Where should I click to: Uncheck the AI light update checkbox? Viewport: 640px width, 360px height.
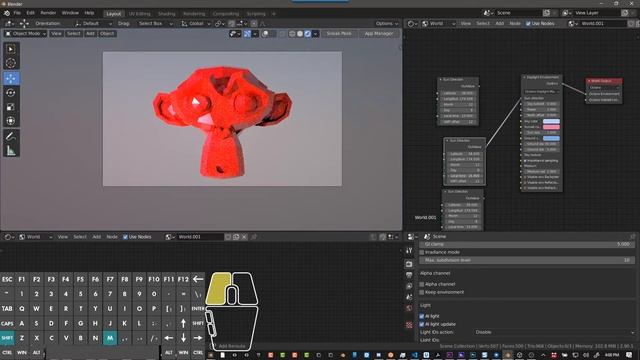pyautogui.click(x=422, y=324)
